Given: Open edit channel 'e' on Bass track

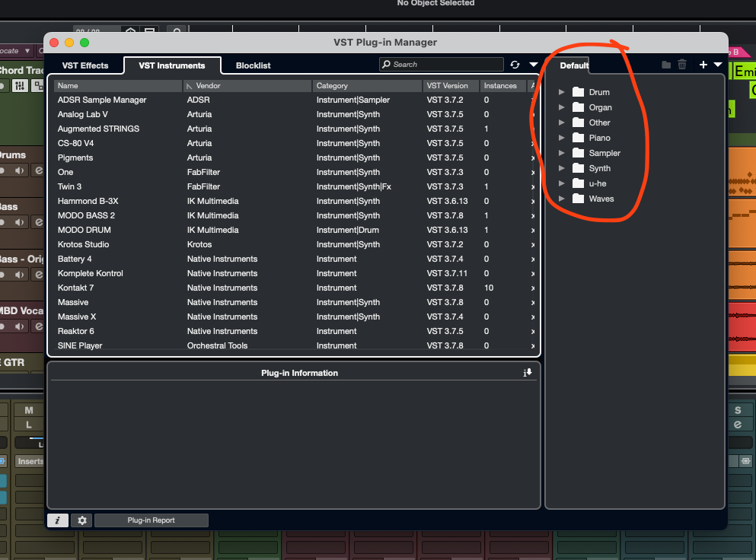Looking at the screenshot, I should [38, 222].
